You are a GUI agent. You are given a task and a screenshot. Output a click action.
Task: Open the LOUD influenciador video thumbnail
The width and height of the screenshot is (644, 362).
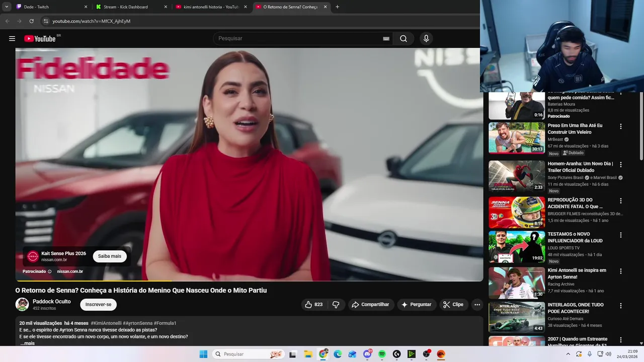pyautogui.click(x=517, y=246)
